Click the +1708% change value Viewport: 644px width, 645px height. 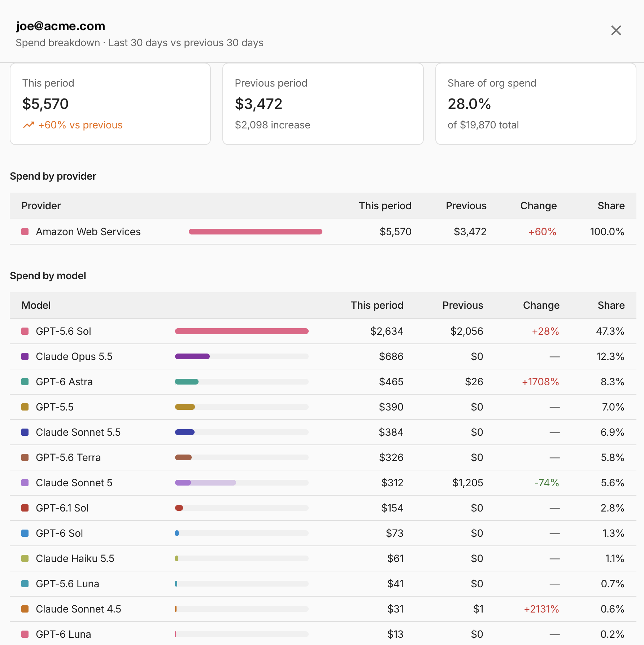point(540,382)
